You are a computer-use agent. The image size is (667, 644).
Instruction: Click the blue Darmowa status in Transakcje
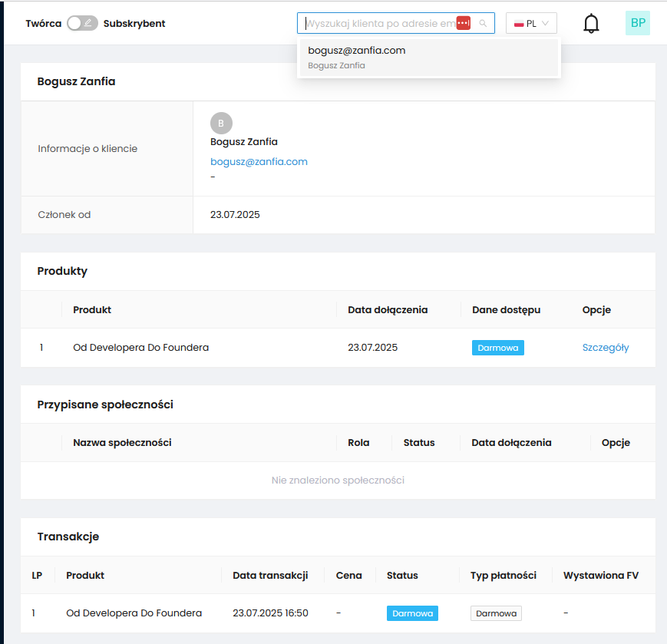tap(412, 613)
